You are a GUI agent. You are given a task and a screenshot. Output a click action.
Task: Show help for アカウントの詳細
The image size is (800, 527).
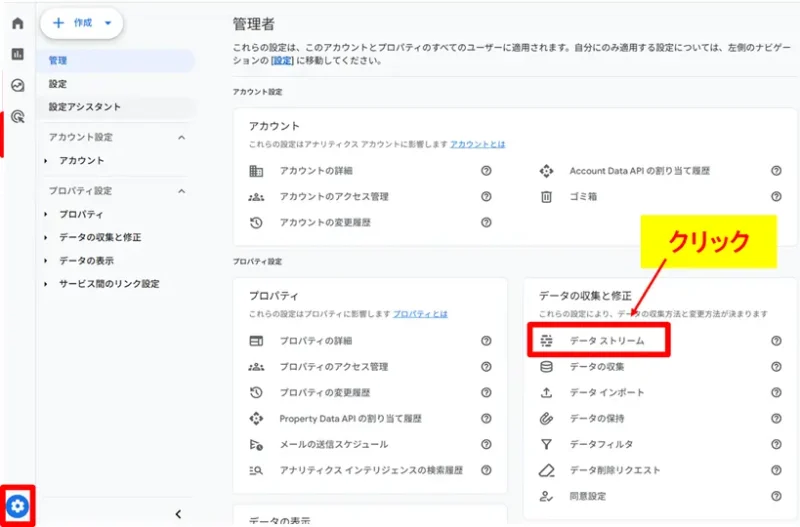[486, 171]
